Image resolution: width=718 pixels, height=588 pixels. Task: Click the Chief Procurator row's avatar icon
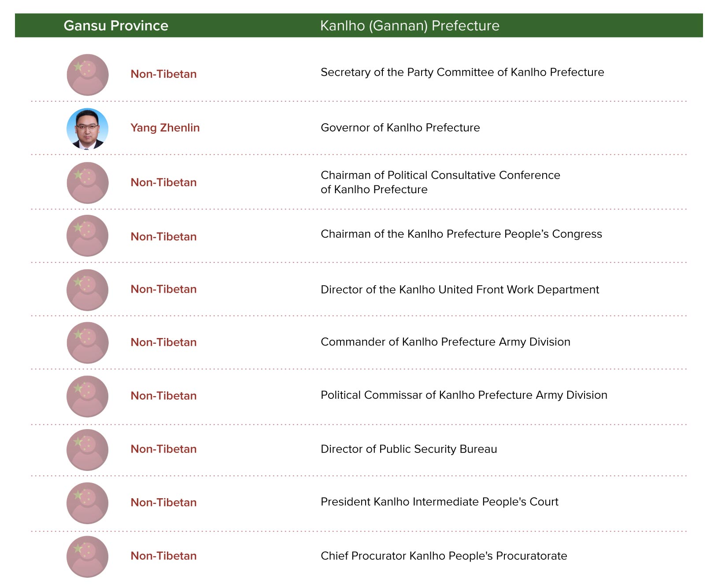pyautogui.click(x=88, y=557)
